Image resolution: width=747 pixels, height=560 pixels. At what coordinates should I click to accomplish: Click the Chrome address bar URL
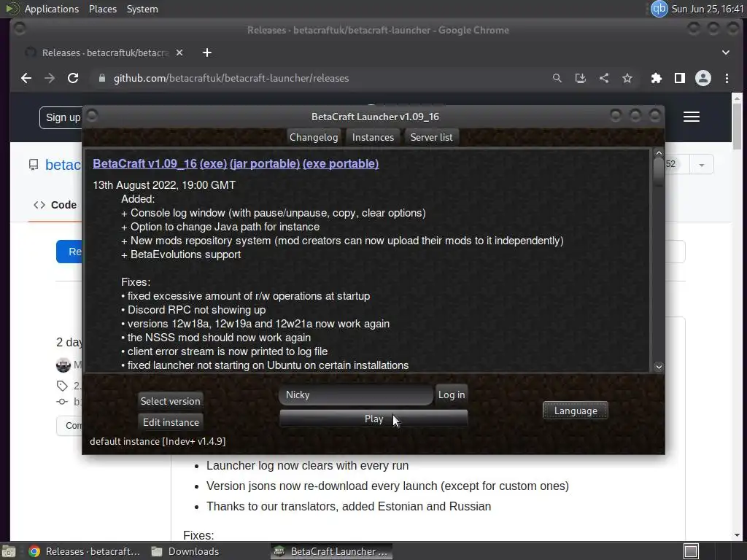coord(231,78)
